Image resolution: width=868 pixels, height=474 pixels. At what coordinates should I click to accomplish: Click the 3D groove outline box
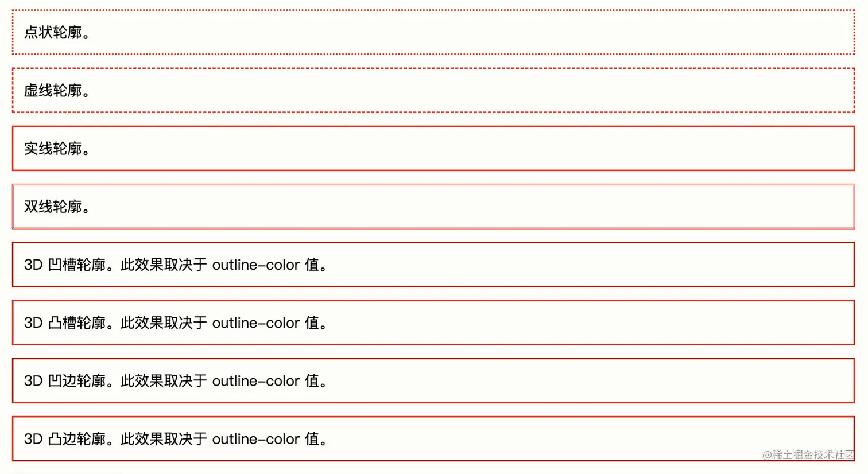pos(433,264)
